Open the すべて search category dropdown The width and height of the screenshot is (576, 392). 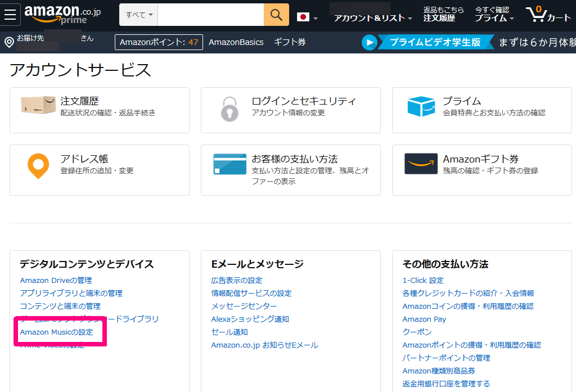tap(138, 15)
